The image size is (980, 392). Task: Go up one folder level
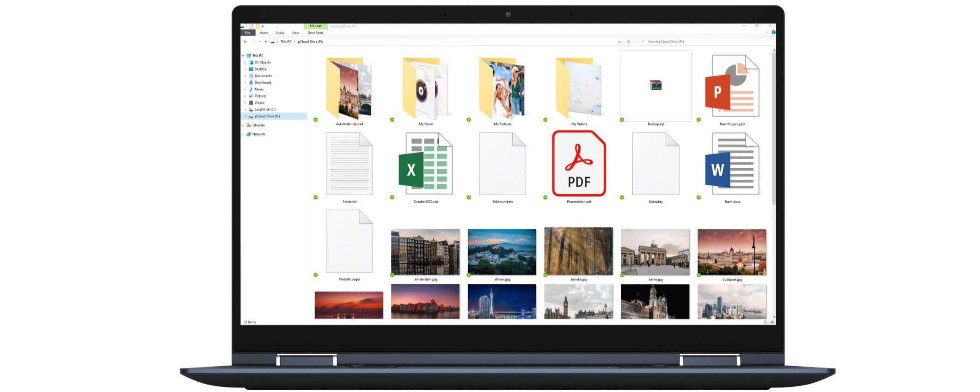266,42
